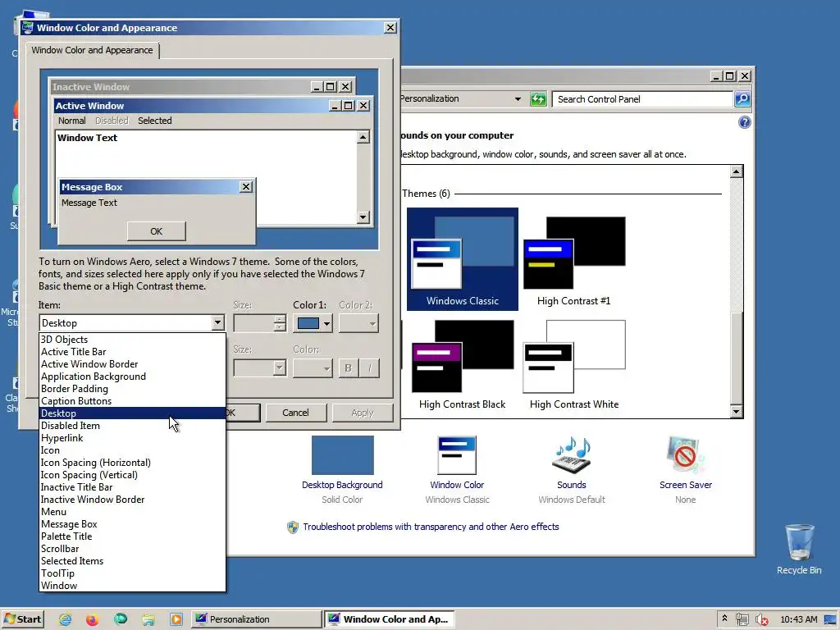Open the Color 1 swatch dropdown
This screenshot has width=840, height=630.
coord(313,323)
